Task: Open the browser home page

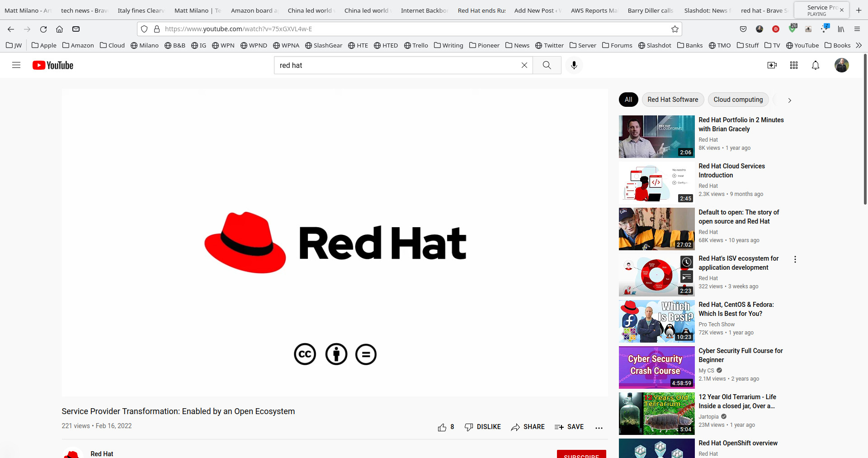Action: (59, 29)
